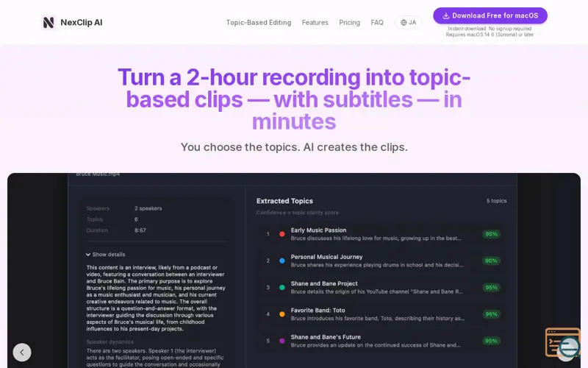Click the 5 topics count label
The image size is (588, 368).
tap(497, 201)
